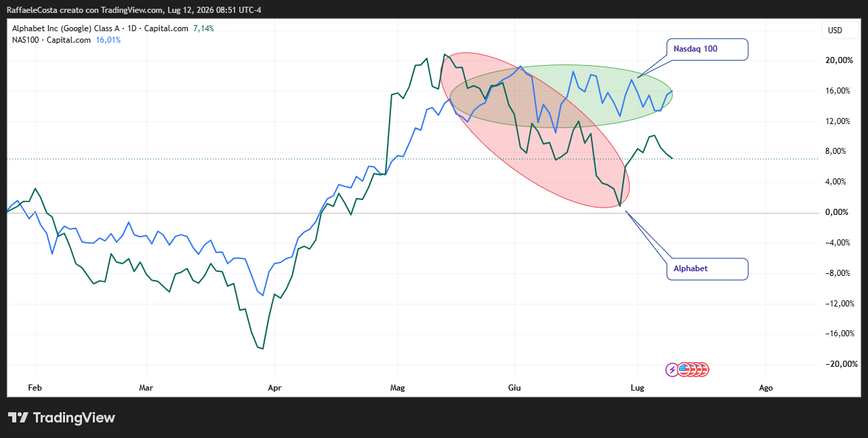Select the Alphabet callout label
Screen dimensions: 868x438
707,269
